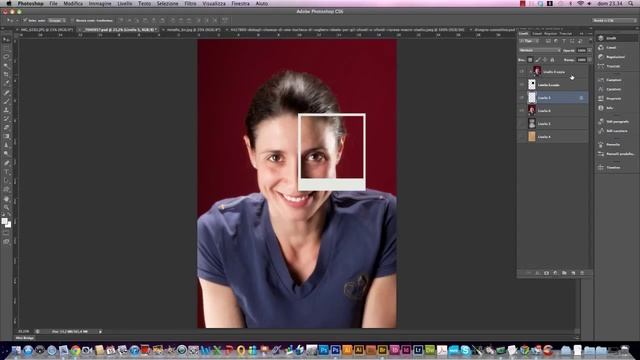
Task: Filter layers by type (T) icon
Action: [564, 41]
